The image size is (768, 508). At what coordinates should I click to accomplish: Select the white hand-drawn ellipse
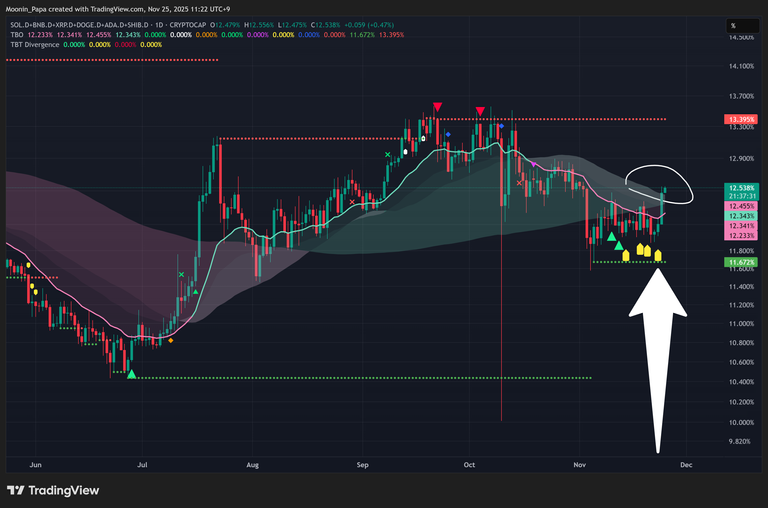click(x=658, y=180)
